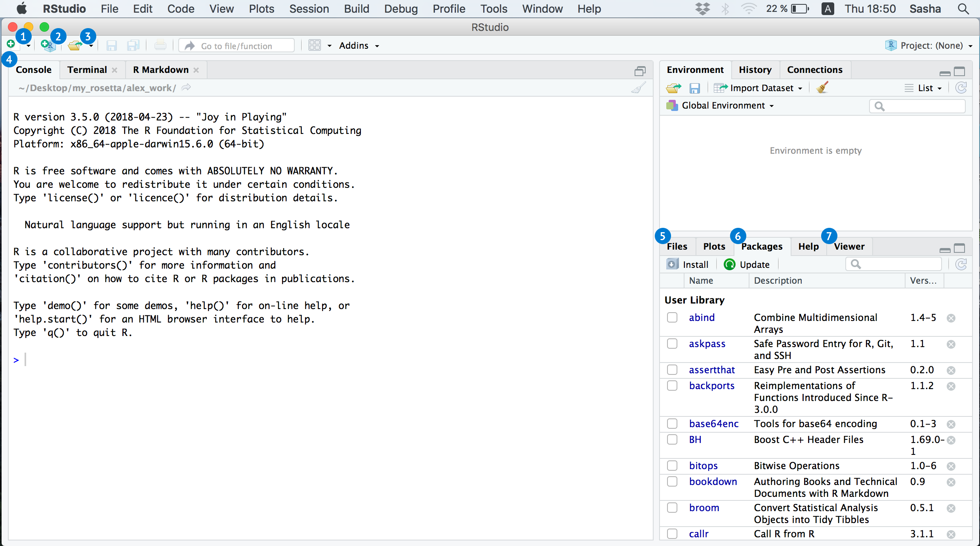
Task: Check the backports package checkbox
Action: coord(672,386)
